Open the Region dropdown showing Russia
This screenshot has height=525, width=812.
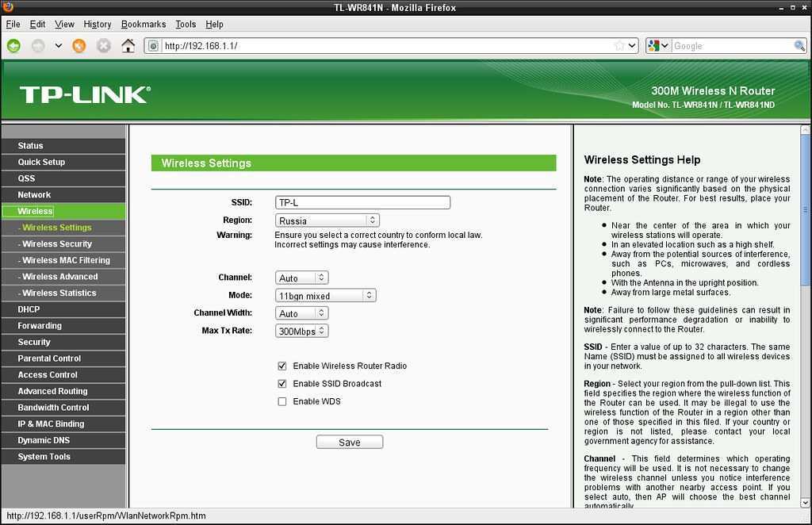coord(327,220)
